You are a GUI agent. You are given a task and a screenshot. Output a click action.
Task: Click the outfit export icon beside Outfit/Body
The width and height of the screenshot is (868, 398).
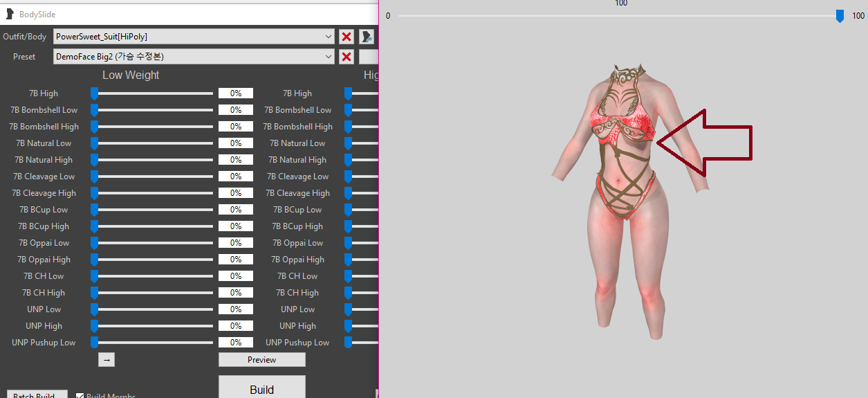click(x=367, y=37)
